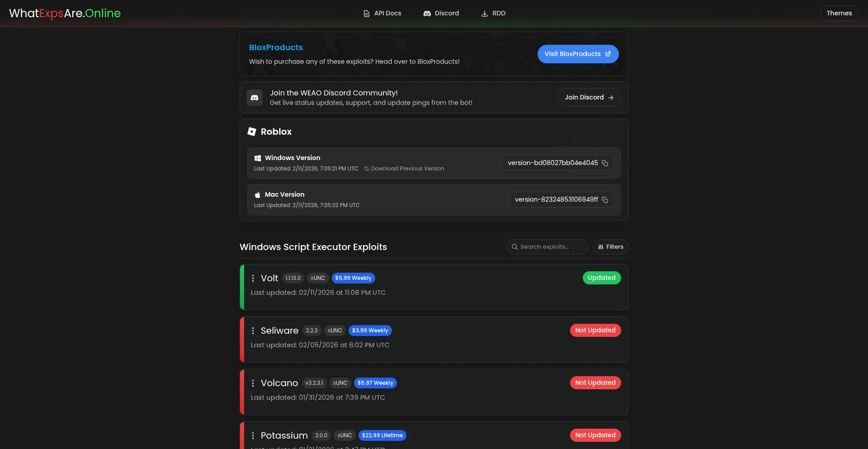The image size is (868, 449).
Task: Click Volt's 1.1.13.0 version badge
Action: tap(293, 278)
